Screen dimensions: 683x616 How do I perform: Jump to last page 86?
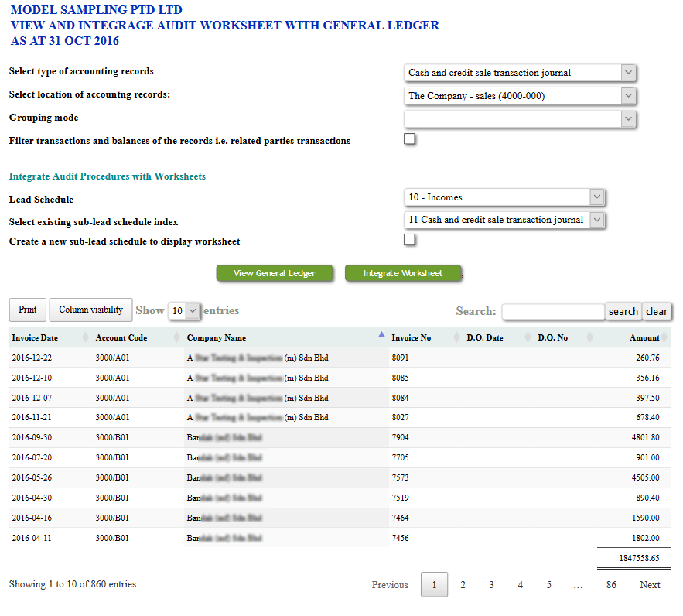[611, 585]
